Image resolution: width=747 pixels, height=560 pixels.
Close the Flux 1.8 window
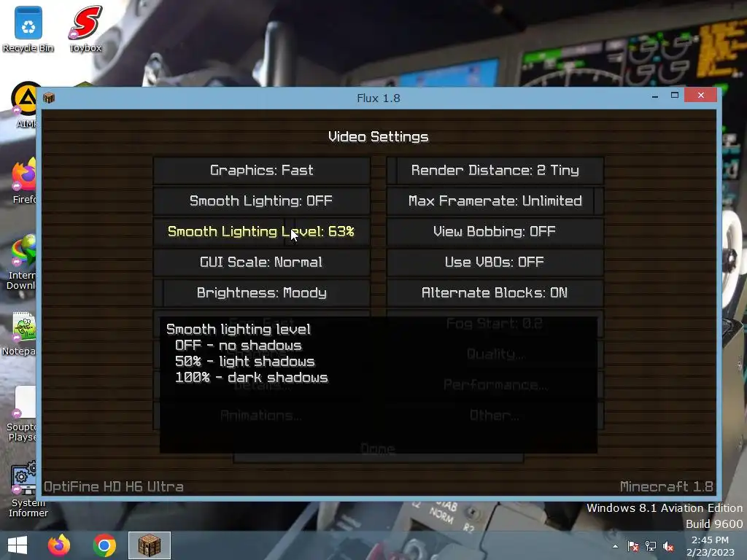point(701,96)
